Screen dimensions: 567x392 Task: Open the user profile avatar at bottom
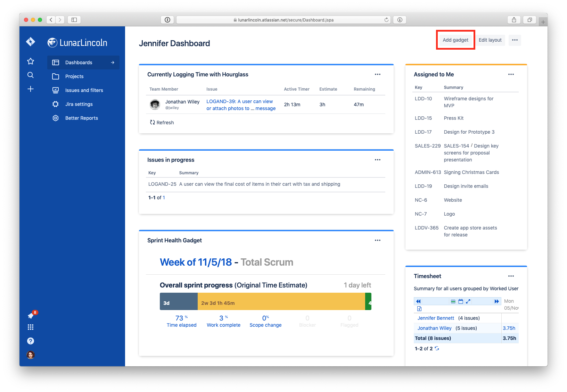click(x=31, y=355)
